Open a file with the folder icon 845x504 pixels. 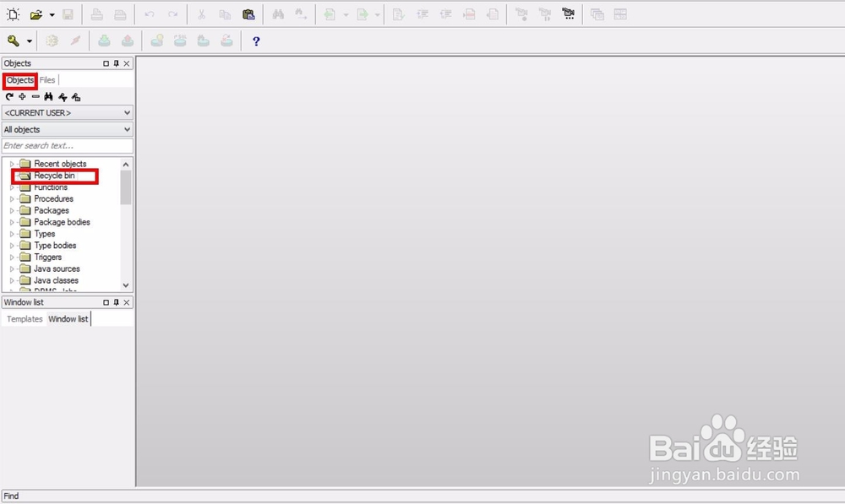35,13
